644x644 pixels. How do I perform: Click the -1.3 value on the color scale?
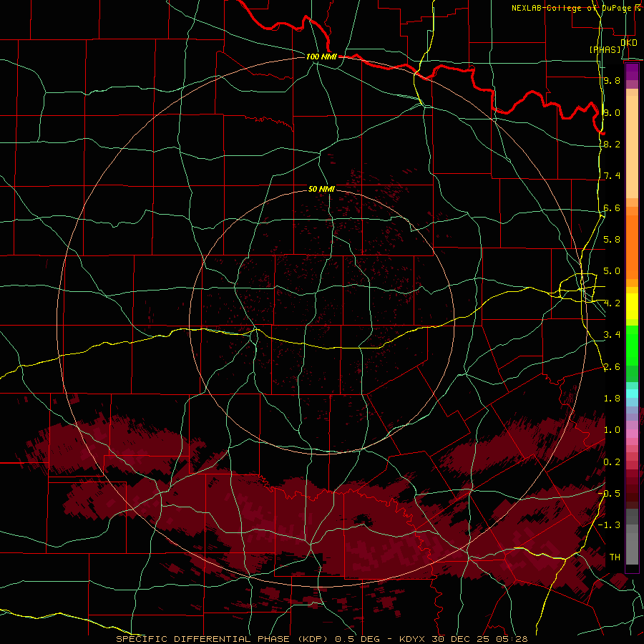(x=610, y=525)
